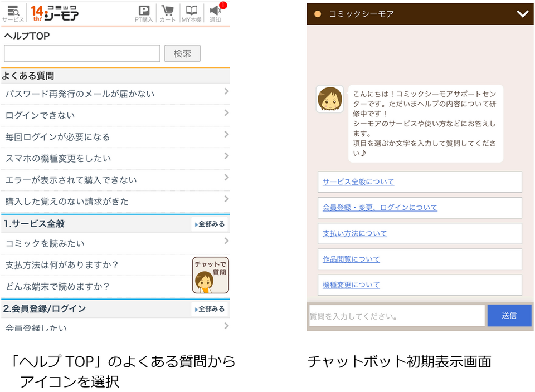Open the MY本棚 bookshelf icon
Viewport: 535px width, 392px height.
point(191,12)
